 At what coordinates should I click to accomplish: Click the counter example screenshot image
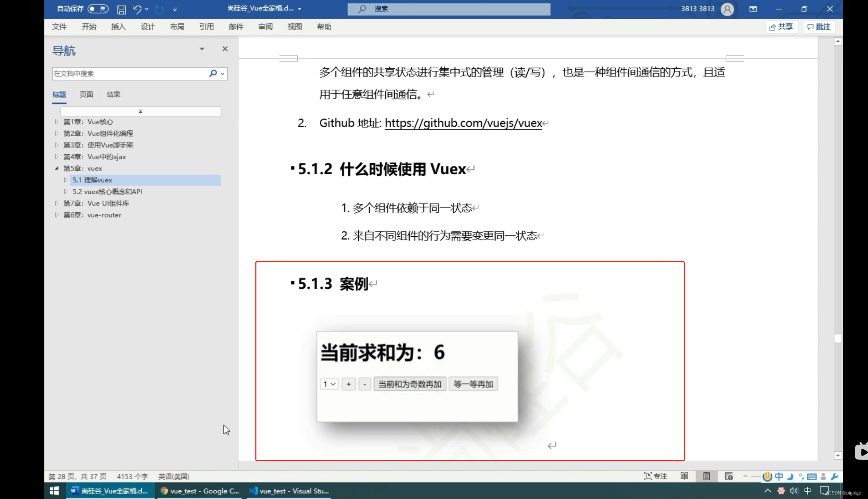click(x=417, y=377)
